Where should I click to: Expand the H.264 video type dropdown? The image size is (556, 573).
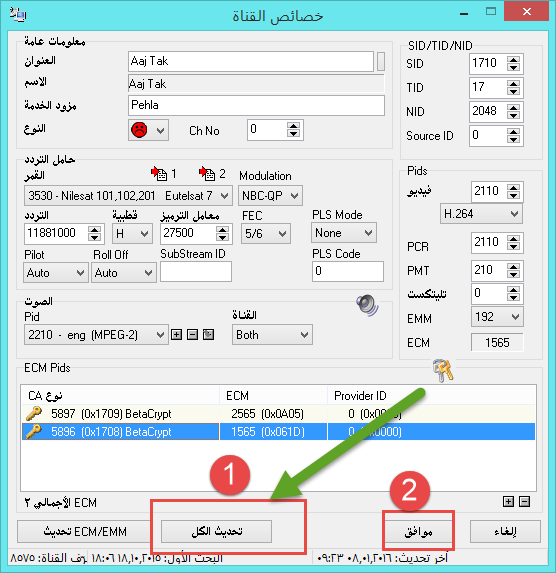click(481, 213)
